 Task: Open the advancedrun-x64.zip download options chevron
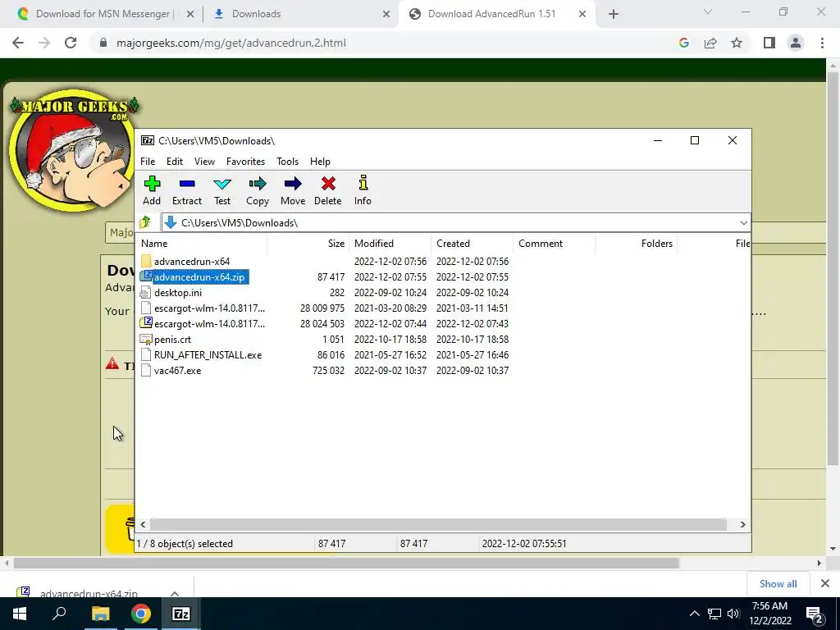(x=175, y=593)
